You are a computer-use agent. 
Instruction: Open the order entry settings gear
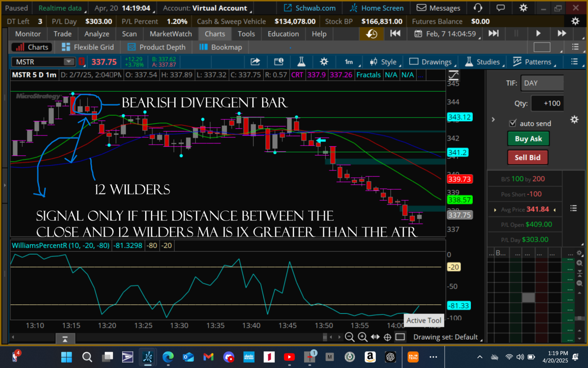[574, 120]
